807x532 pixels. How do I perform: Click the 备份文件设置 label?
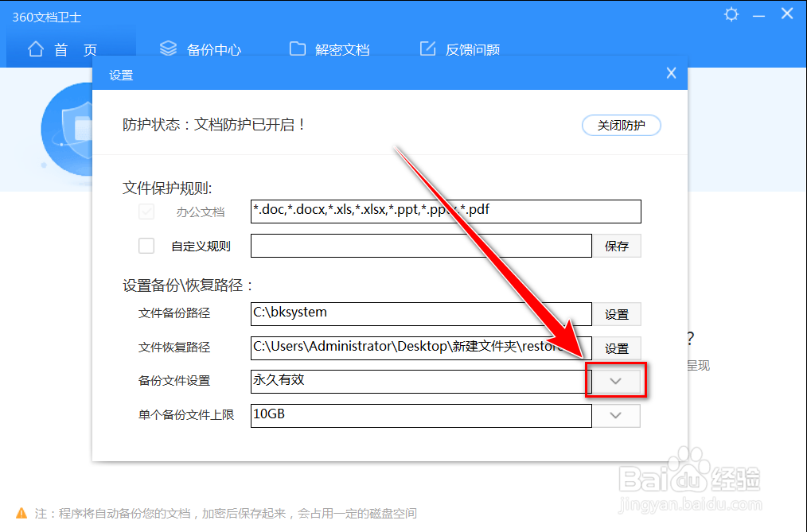point(174,381)
